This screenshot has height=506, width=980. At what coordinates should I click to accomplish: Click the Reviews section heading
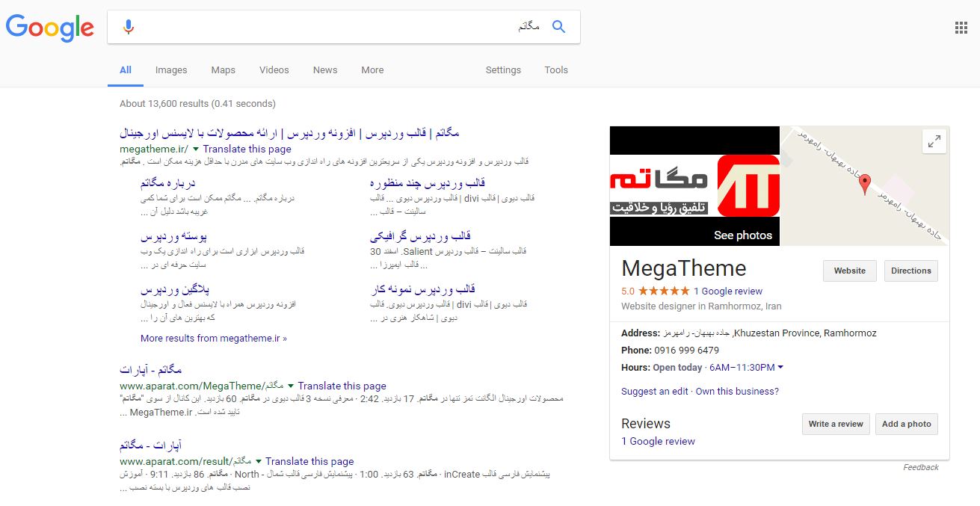646,424
